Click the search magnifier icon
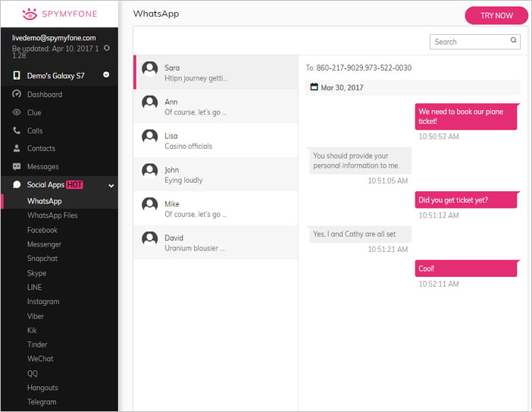Viewport: 532px width, 412px height. coord(514,40)
